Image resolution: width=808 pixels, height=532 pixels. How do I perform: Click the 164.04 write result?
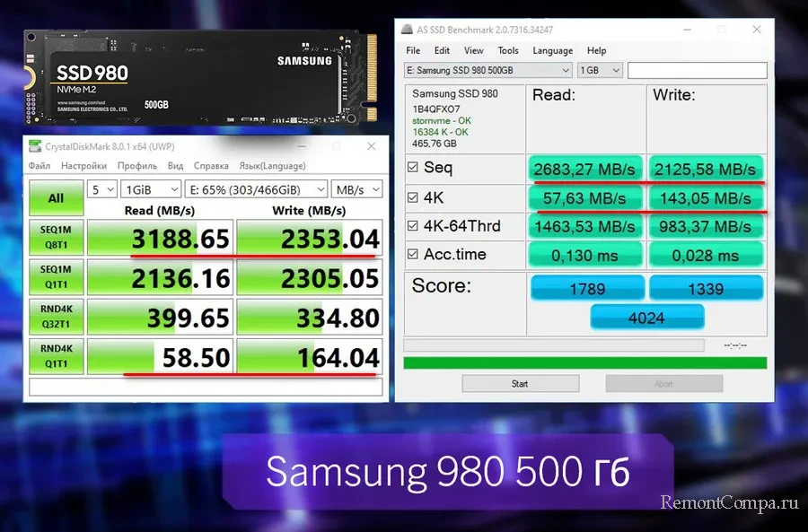[310, 356]
